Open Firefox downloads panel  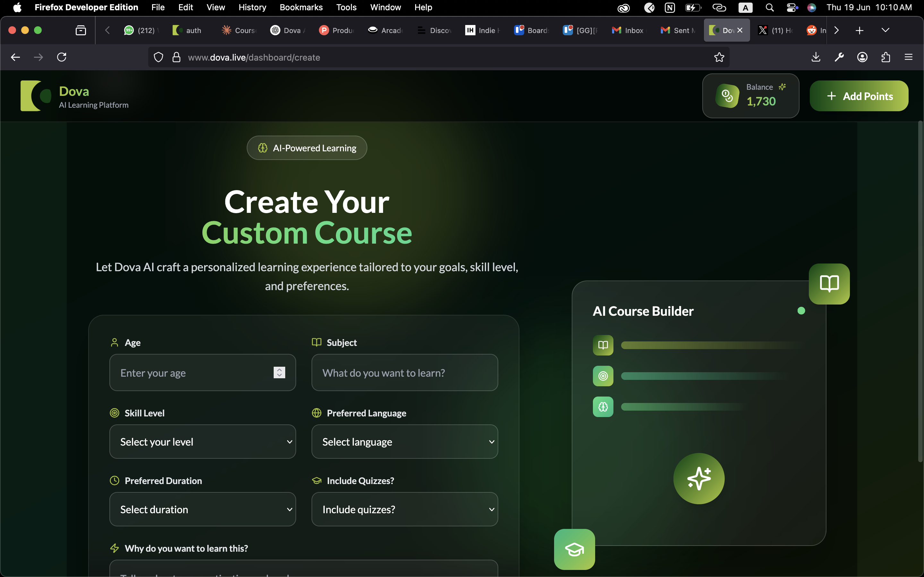816,57
